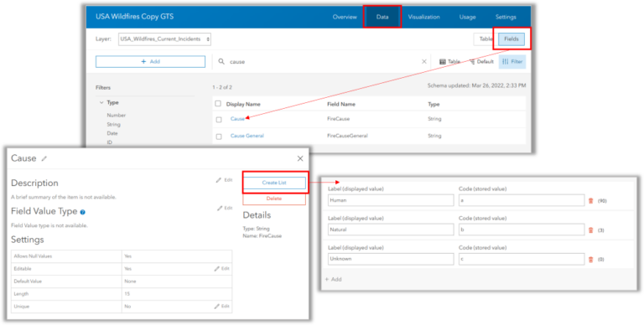Delete the Natural list entry
Screen dimensions: 644x325
click(x=590, y=230)
